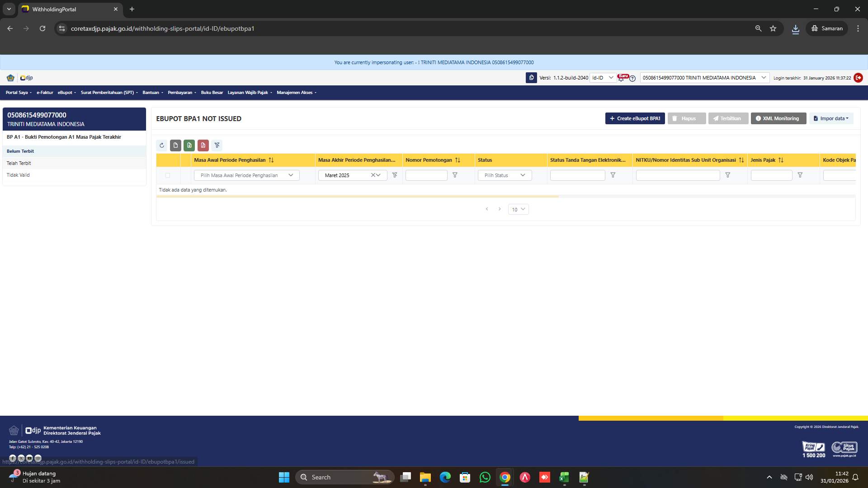Select the Tidak Valid sidebar tab
This screenshot has height=488, width=868.
pyautogui.click(x=18, y=175)
